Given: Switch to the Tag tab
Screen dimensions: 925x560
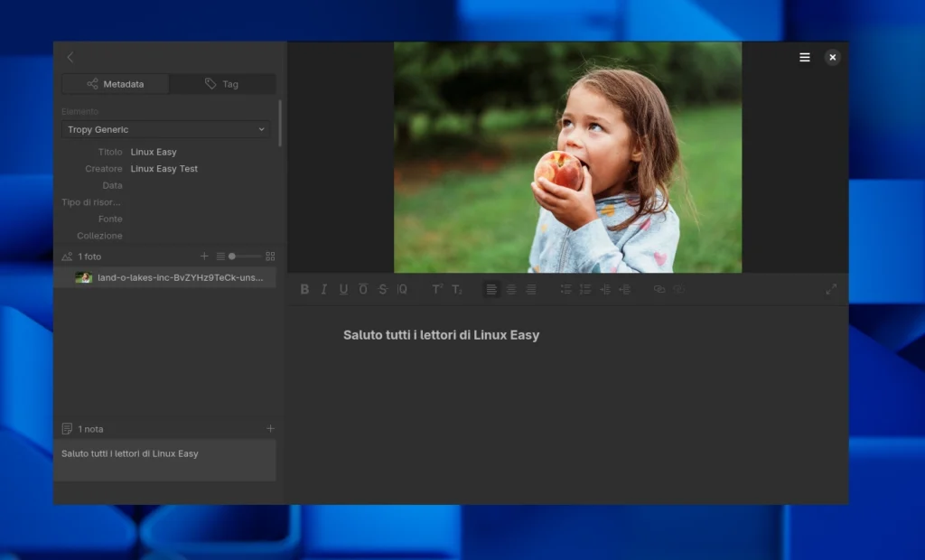Looking at the screenshot, I should pos(222,84).
